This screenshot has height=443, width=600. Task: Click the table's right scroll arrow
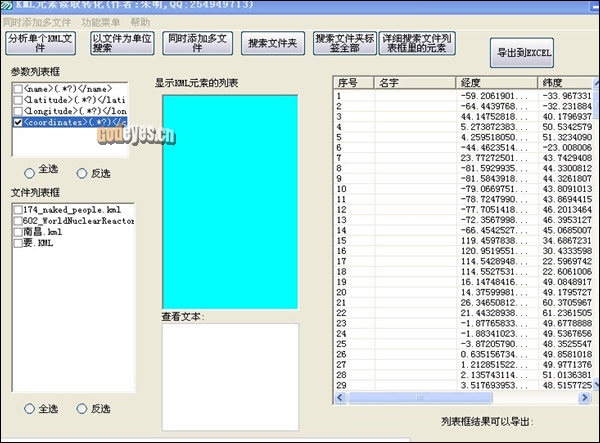pos(584,398)
